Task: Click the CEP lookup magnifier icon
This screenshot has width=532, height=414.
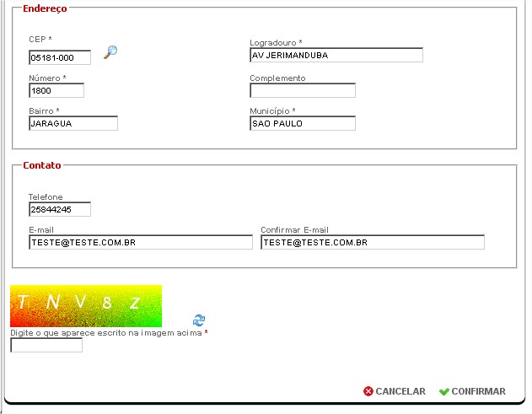Action: [110, 52]
